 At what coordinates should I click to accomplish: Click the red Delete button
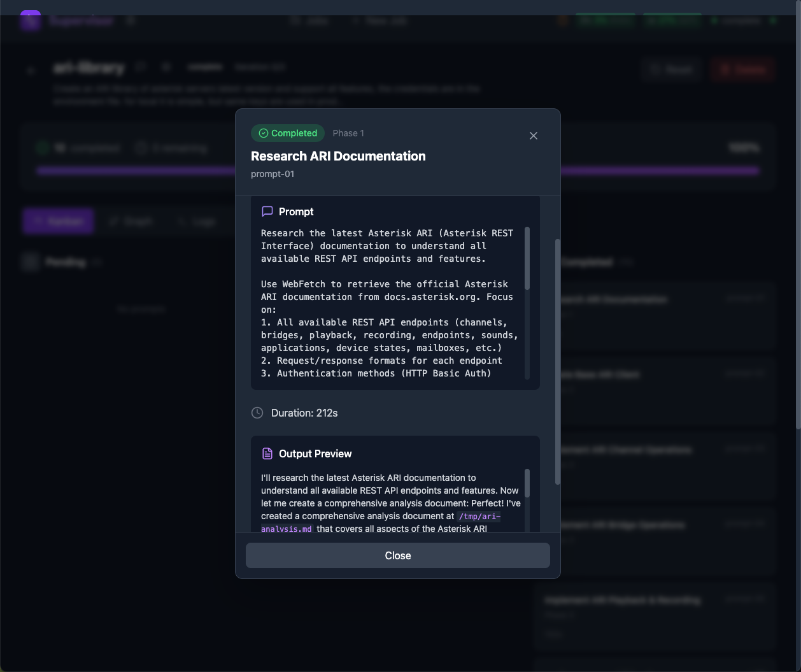pos(742,69)
